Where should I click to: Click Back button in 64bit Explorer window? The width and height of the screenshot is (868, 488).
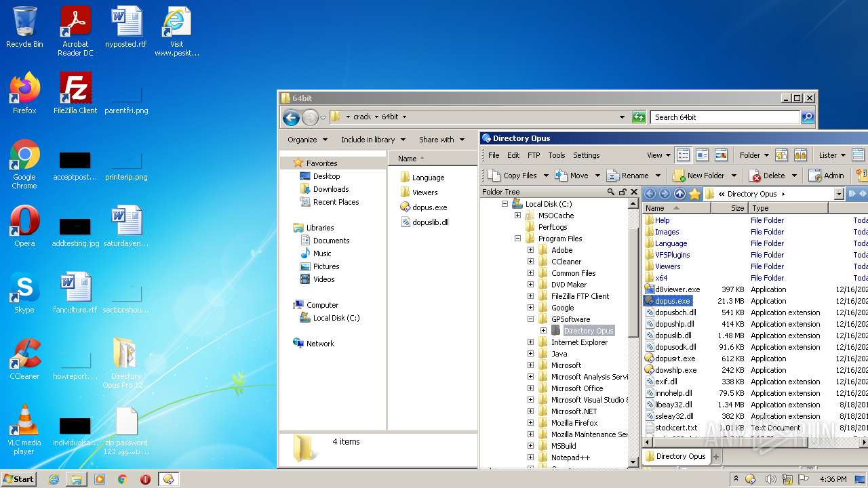[x=291, y=117]
